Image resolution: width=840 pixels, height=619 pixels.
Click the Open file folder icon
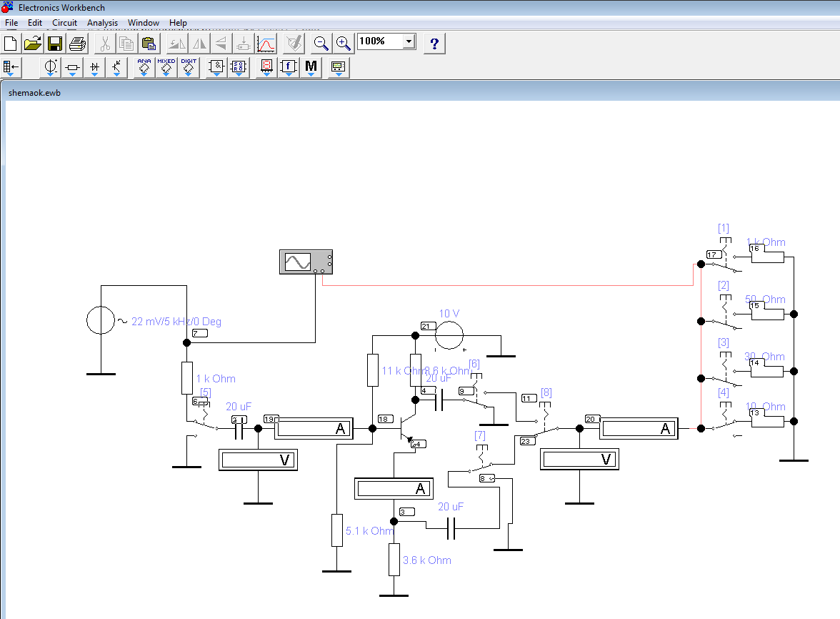tap(33, 44)
